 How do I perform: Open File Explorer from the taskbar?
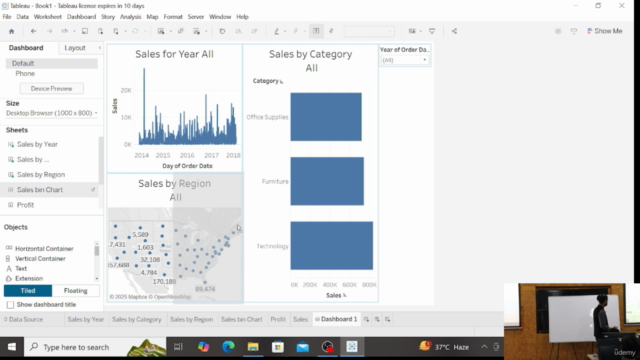pos(253,347)
